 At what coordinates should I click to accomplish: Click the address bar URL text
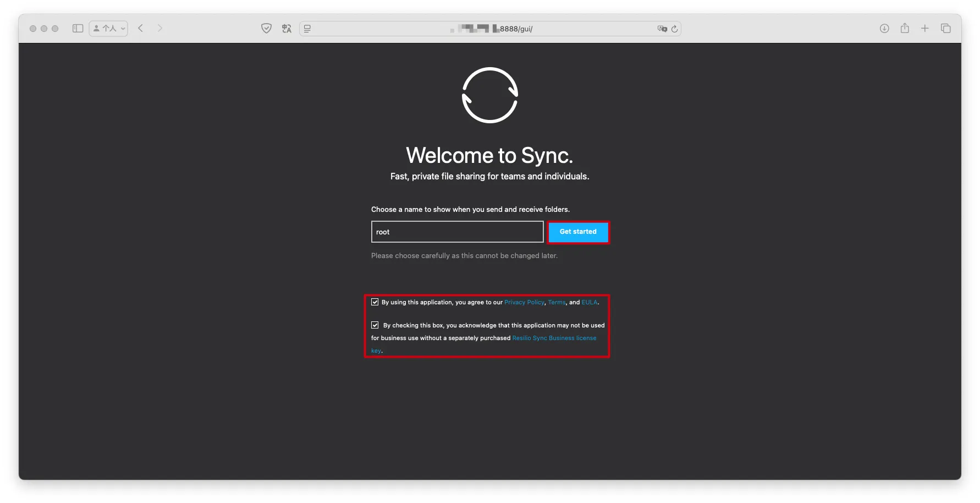[515, 29]
